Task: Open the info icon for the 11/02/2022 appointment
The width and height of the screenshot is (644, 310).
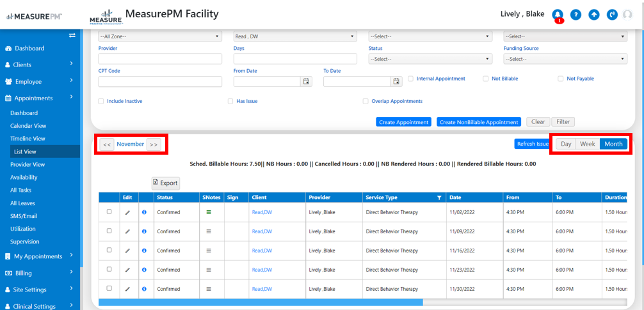Action: (144, 212)
